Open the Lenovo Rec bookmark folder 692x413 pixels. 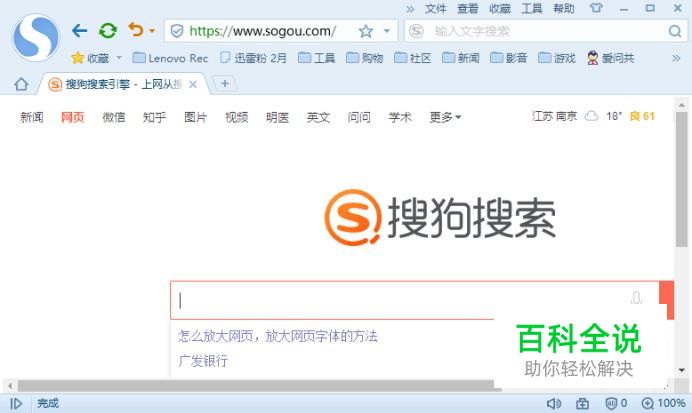coord(170,58)
